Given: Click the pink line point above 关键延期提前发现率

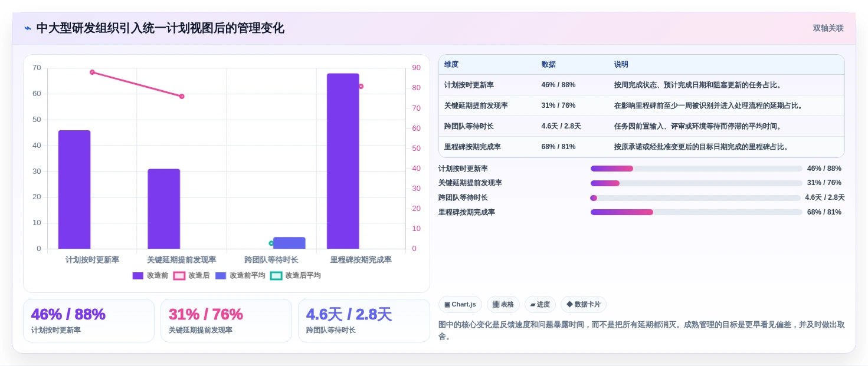Looking at the screenshot, I should point(182,96).
